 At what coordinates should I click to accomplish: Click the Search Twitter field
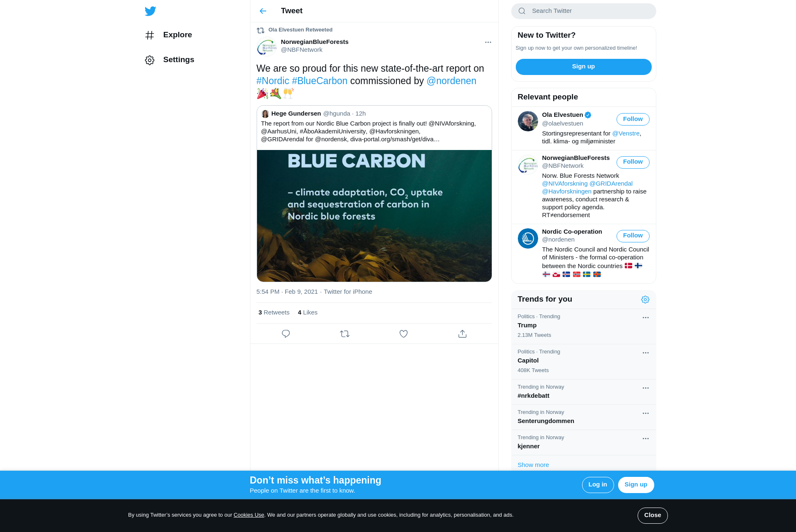(583, 11)
